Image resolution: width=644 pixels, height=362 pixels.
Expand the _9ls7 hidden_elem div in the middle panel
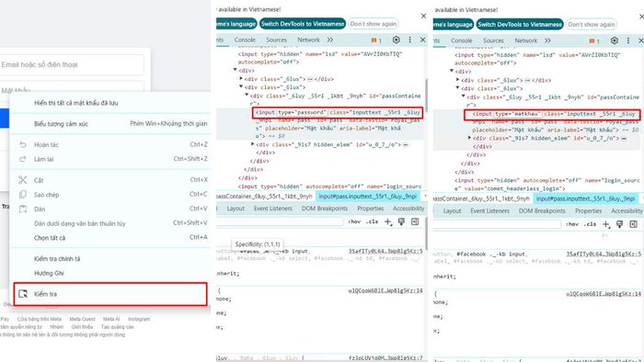253,144
